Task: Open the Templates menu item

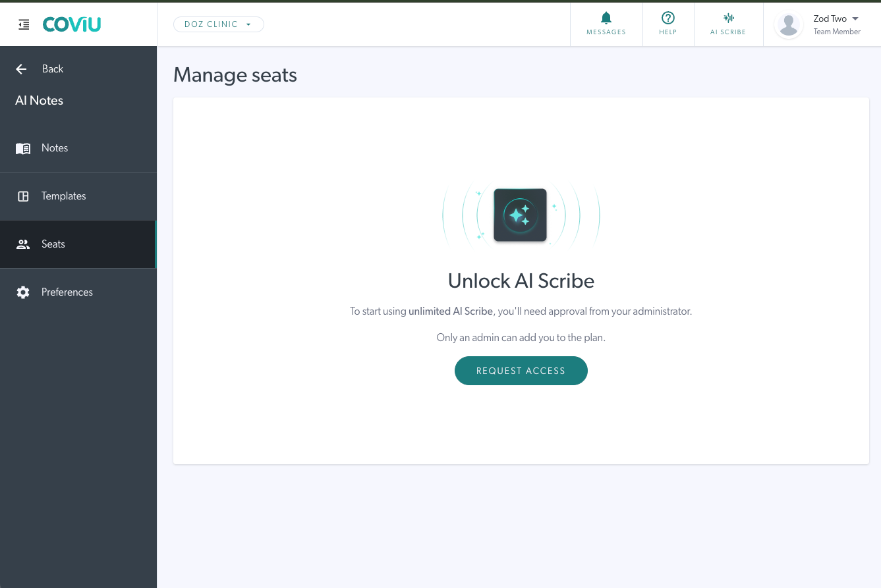Action: [64, 196]
